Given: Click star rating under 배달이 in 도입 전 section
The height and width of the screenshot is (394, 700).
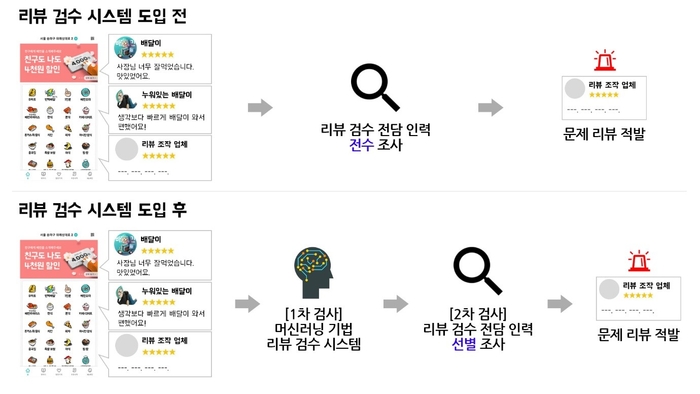Looking at the screenshot, I should pos(158,54).
